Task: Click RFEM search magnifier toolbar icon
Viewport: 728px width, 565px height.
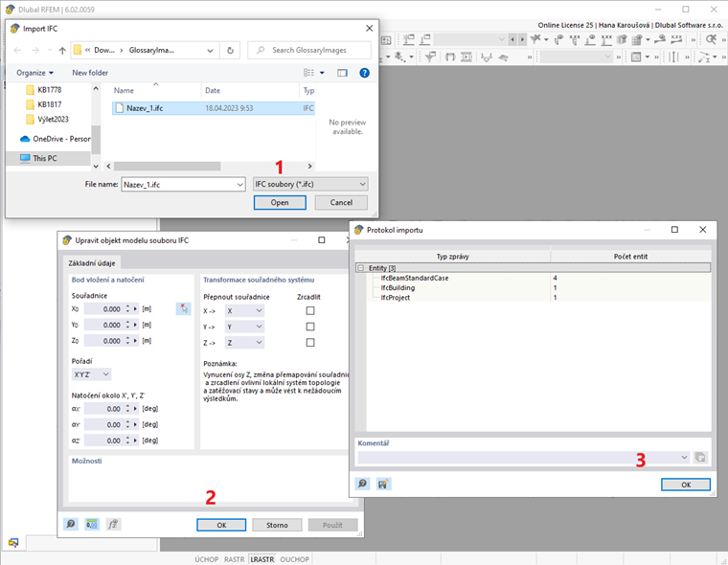Action: [x=711, y=39]
